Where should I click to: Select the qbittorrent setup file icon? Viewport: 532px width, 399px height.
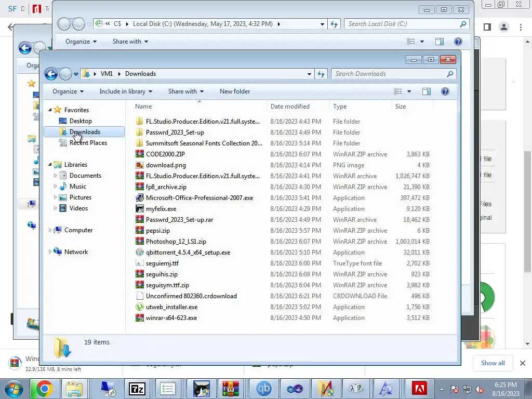pyautogui.click(x=139, y=252)
